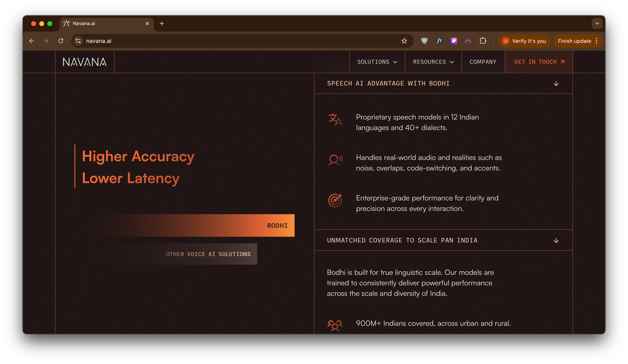Open the Solutions menu
This screenshot has height=364, width=628.
tap(377, 62)
